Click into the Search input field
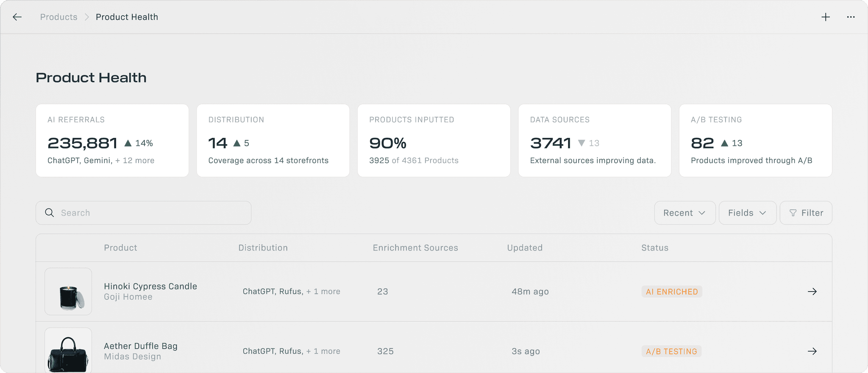 click(x=153, y=213)
